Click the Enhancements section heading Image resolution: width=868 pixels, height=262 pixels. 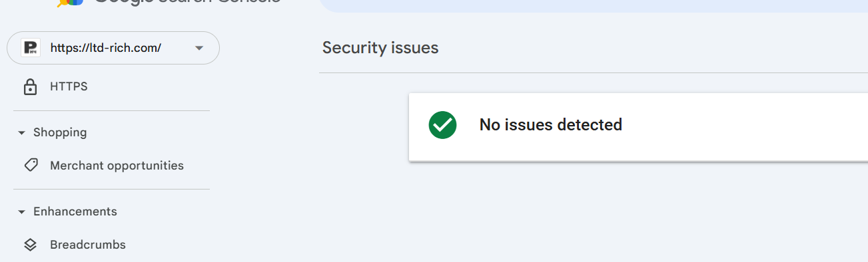tap(75, 211)
